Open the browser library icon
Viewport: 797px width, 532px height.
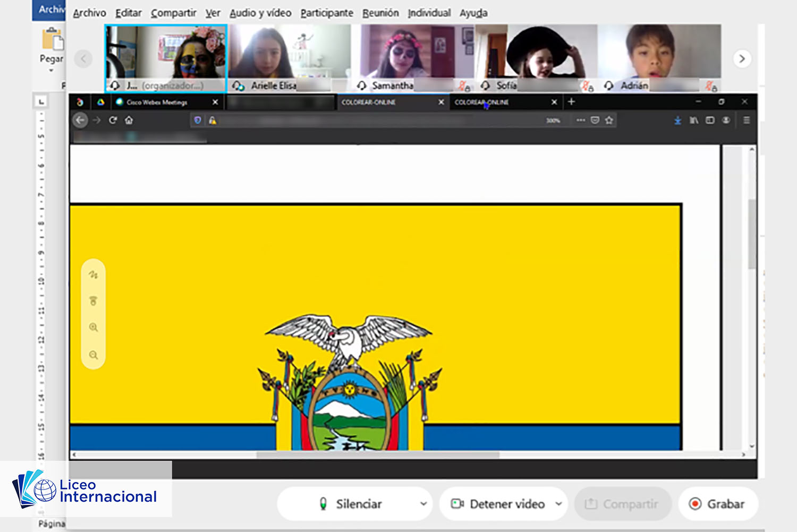tap(694, 121)
